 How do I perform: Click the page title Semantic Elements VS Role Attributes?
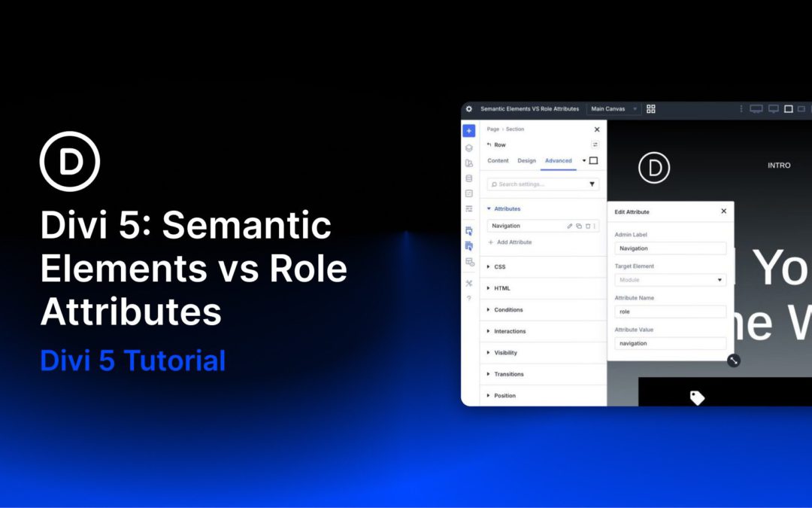click(530, 109)
